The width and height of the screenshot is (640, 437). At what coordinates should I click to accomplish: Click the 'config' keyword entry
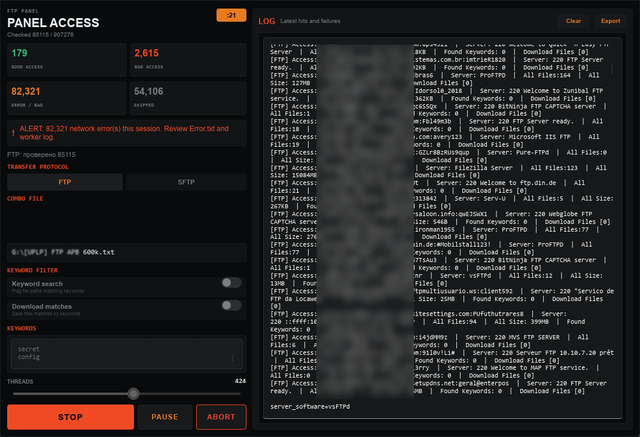pos(29,357)
